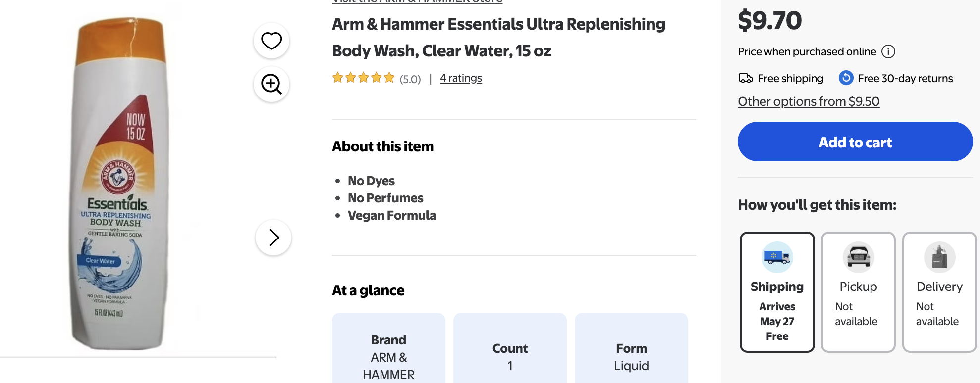The width and height of the screenshot is (980, 383).
Task: Select the Shipping fulfillment option
Action: (777, 292)
